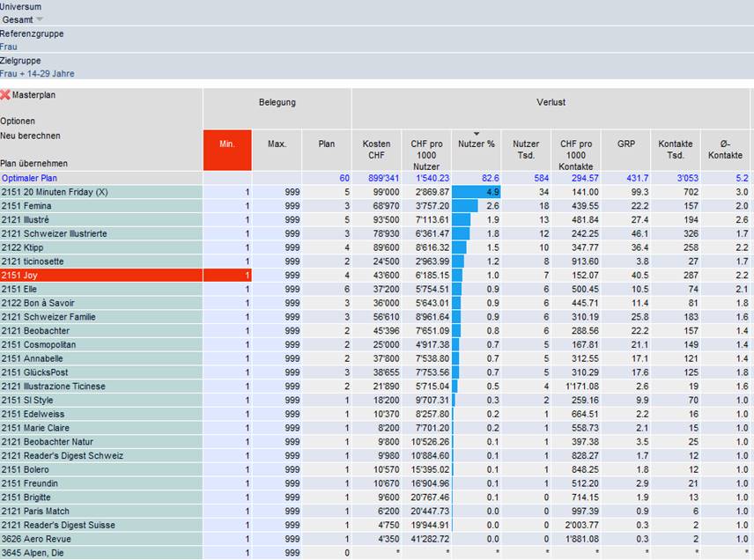Click Nutzer % bar 4.9 for 20 Minuten Friday
This screenshot has width=754, height=560.
point(477,192)
